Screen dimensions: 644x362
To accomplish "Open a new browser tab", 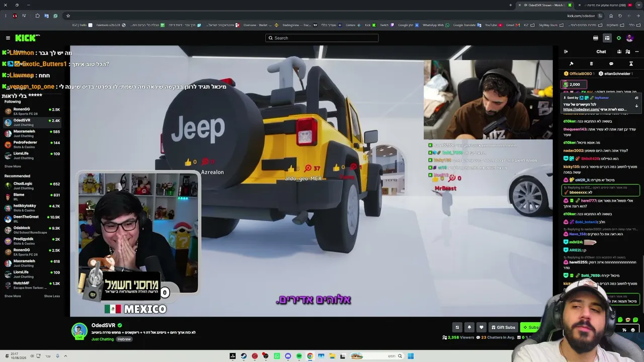I will [510, 5].
